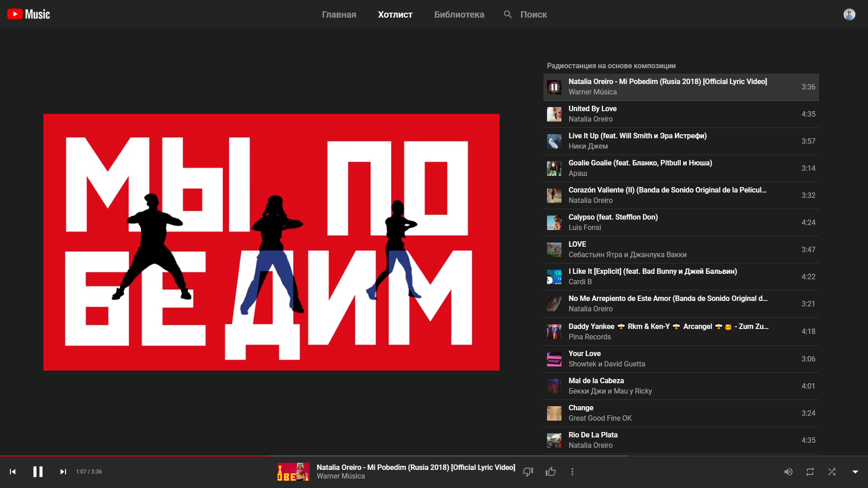Play United By Love from the queue
The image size is (868, 488).
(681, 114)
